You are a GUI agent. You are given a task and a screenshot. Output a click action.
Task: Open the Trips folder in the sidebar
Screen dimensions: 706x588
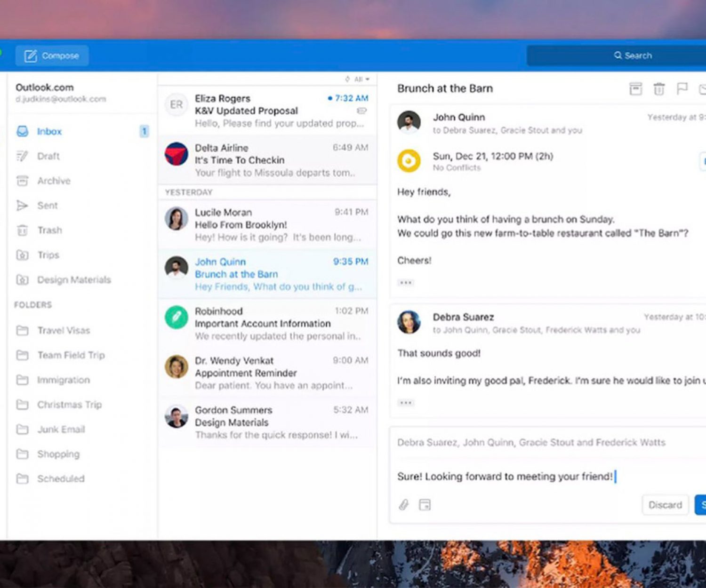[48, 255]
